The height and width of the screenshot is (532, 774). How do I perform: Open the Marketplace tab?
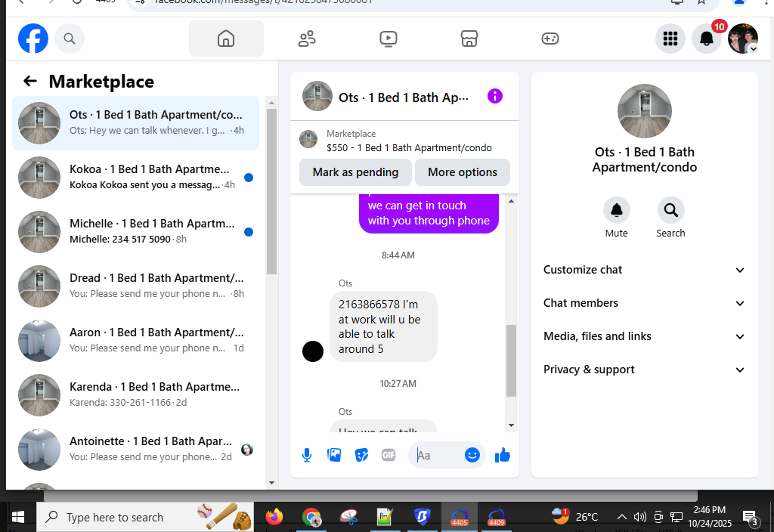tap(469, 39)
